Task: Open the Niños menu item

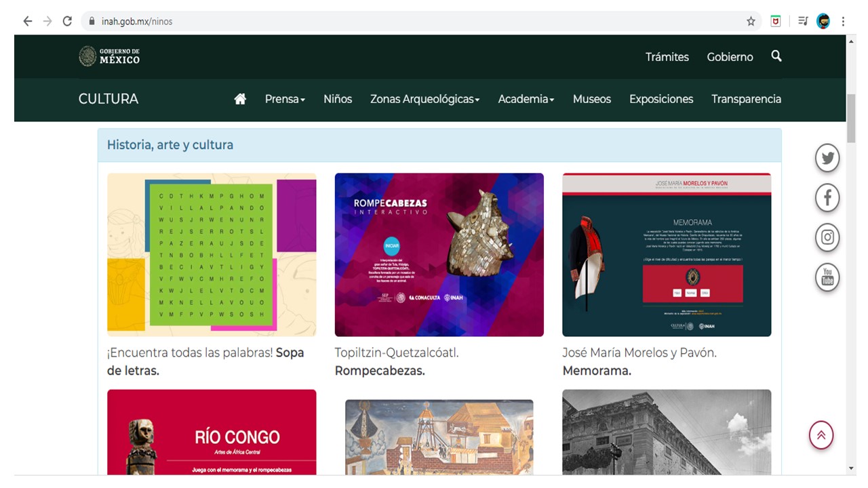Action: tap(338, 99)
